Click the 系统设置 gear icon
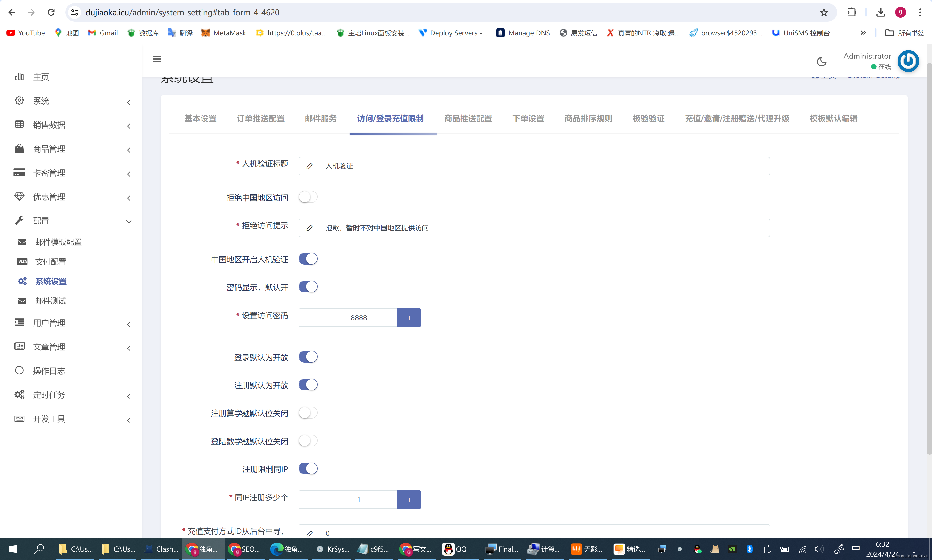 22,281
